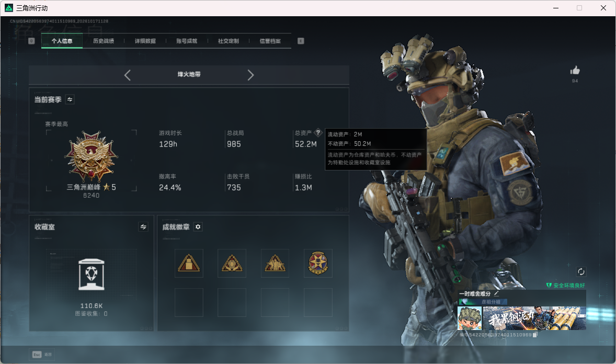The height and width of the screenshot is (364, 616).
Task: Select the round star achievement badge
Action: pyautogui.click(x=318, y=263)
